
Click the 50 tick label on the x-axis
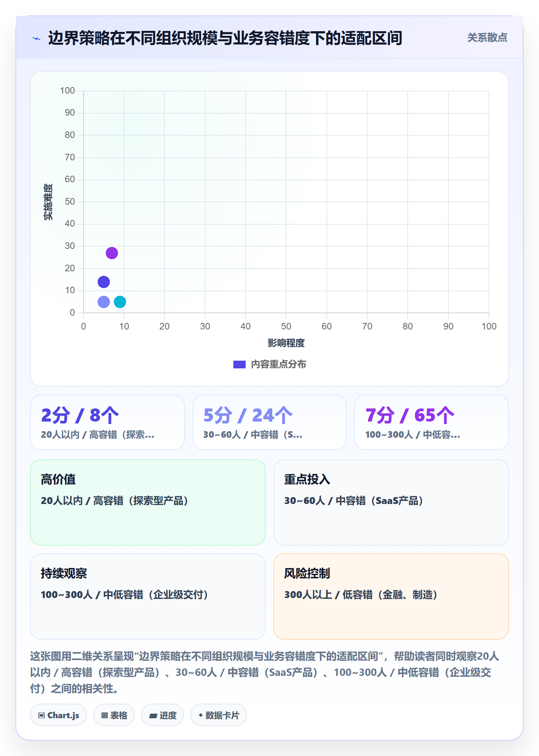[286, 327]
